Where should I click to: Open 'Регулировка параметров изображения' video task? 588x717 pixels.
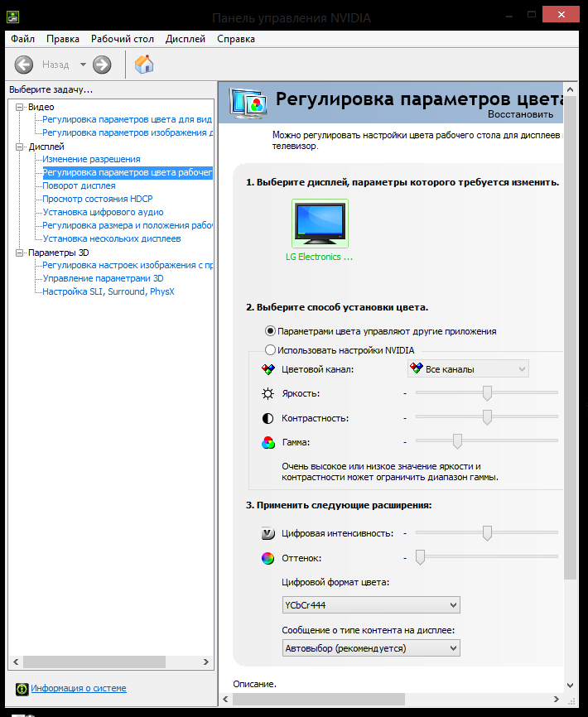(128, 132)
